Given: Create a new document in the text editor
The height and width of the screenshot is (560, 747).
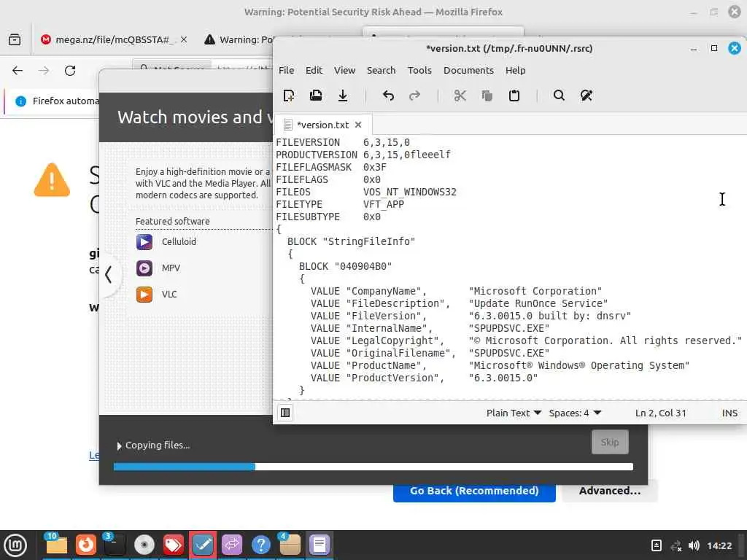Looking at the screenshot, I should click(x=289, y=96).
